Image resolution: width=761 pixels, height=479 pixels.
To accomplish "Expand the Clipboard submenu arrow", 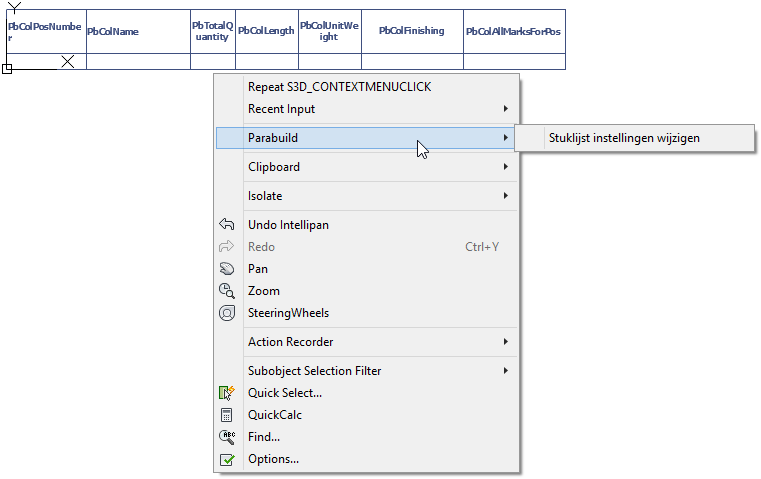I will click(506, 166).
